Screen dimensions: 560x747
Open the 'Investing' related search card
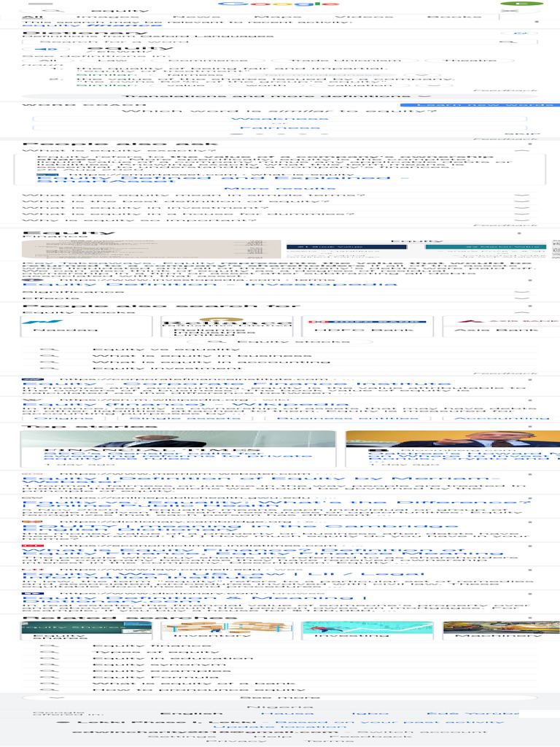[367, 630]
